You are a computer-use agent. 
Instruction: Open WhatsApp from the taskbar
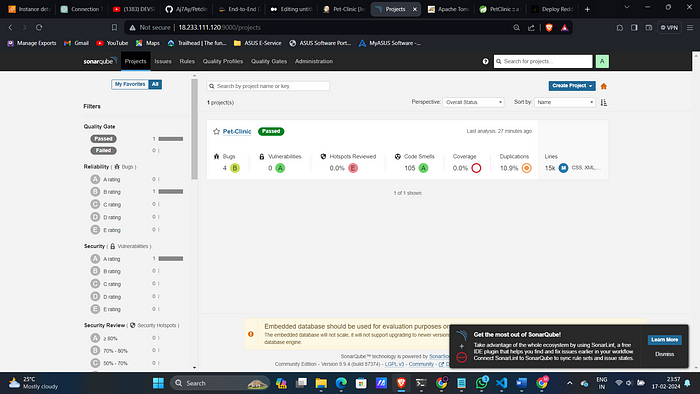pyautogui.click(x=481, y=383)
